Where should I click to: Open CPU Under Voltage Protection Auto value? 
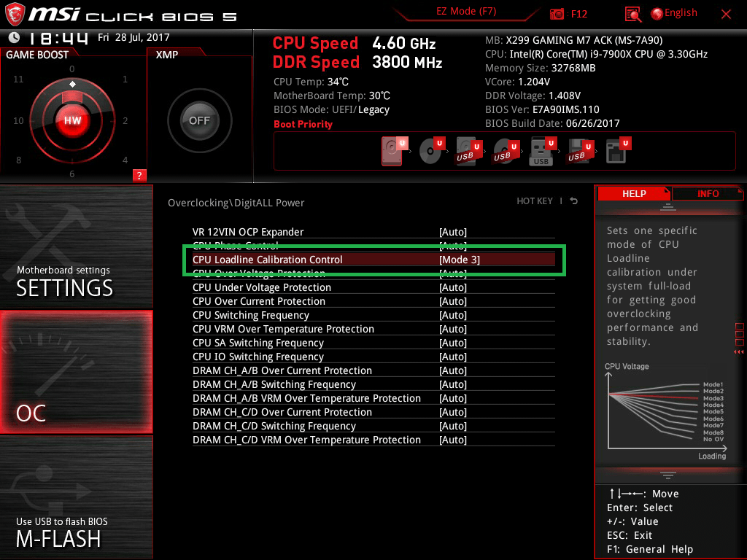[x=453, y=287]
